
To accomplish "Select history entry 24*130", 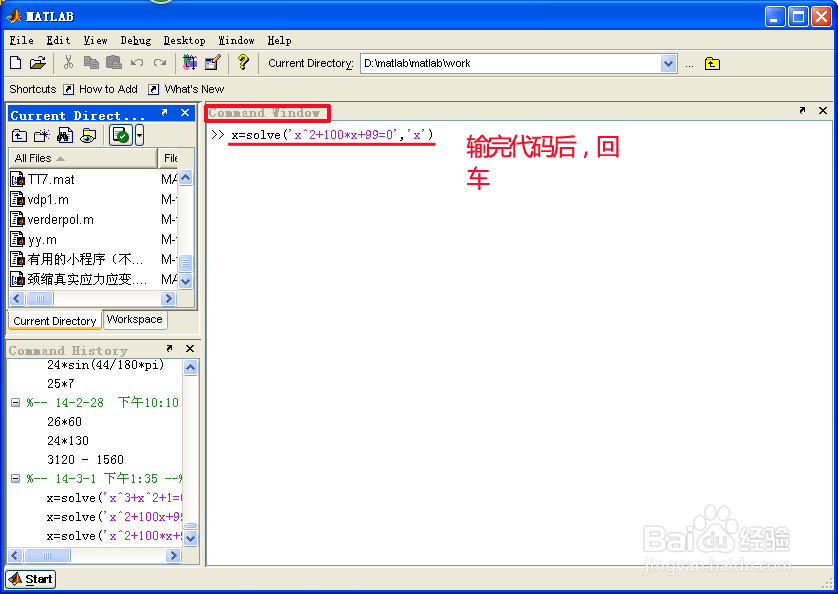I will coord(68,441).
